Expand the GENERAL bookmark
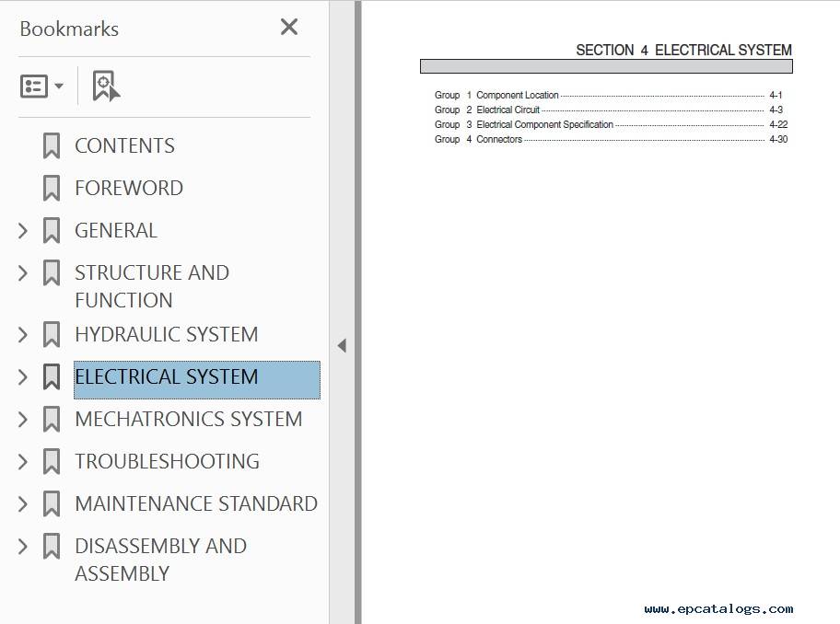This screenshot has height=624, width=840. pos(22,231)
